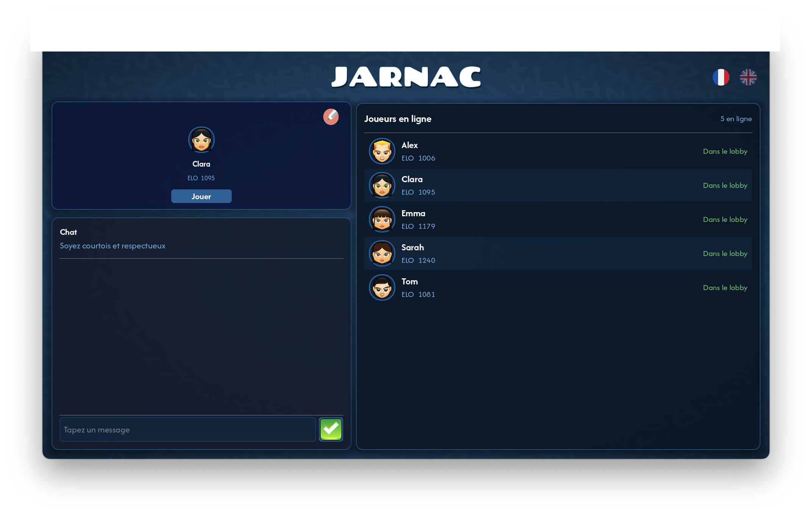Image resolution: width=812 pixels, height=515 pixels.
Task: Click Clara's avatar in online players list
Action: click(x=382, y=185)
